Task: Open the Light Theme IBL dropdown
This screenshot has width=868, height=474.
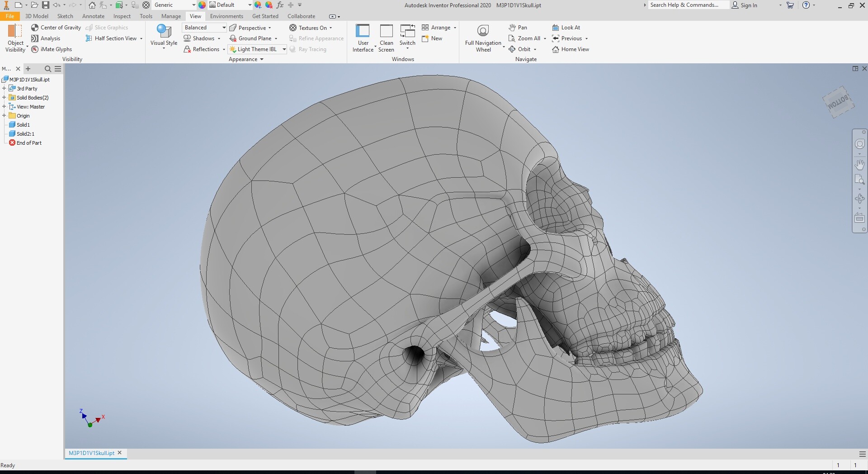Action: (x=257, y=49)
